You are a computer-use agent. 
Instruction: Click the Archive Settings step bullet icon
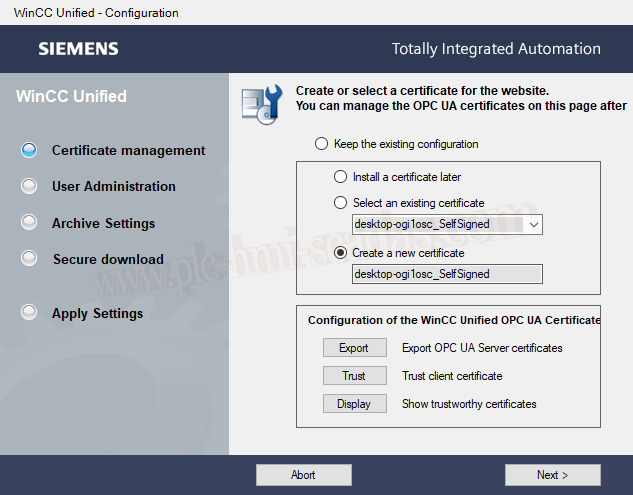pos(29,223)
